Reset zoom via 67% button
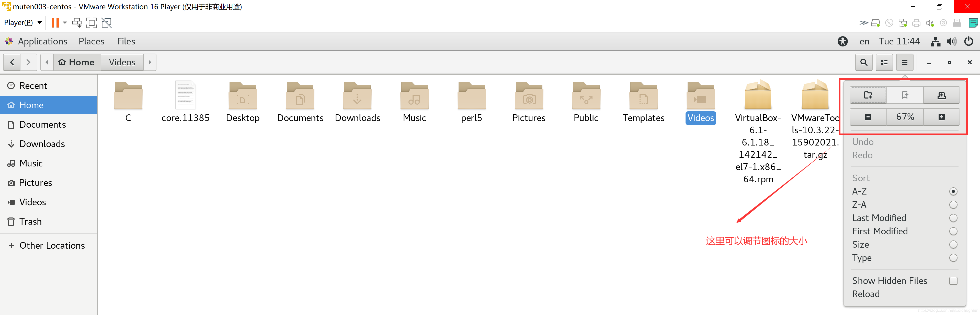 coord(905,117)
